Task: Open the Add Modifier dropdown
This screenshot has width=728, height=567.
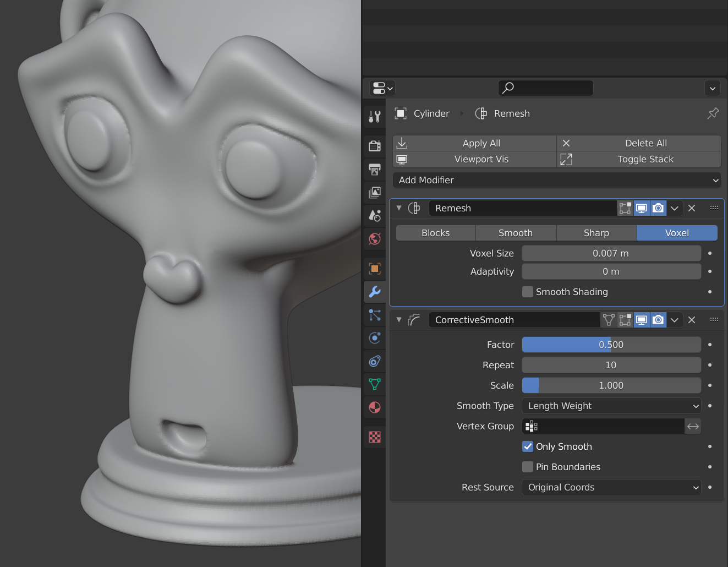Action: 556,180
